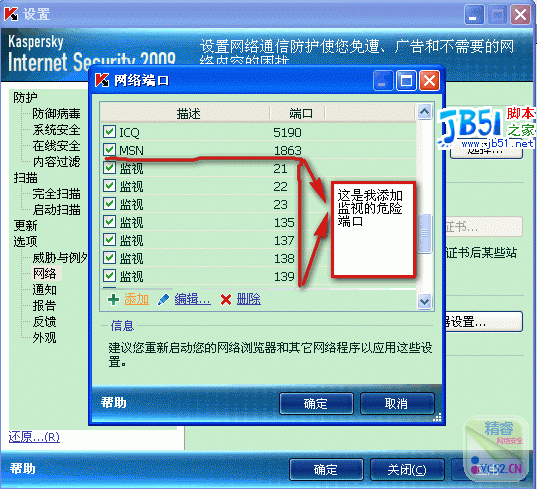537x489 pixels.
Task: Select 在线安全 in the settings tree
Action: (x=56, y=146)
